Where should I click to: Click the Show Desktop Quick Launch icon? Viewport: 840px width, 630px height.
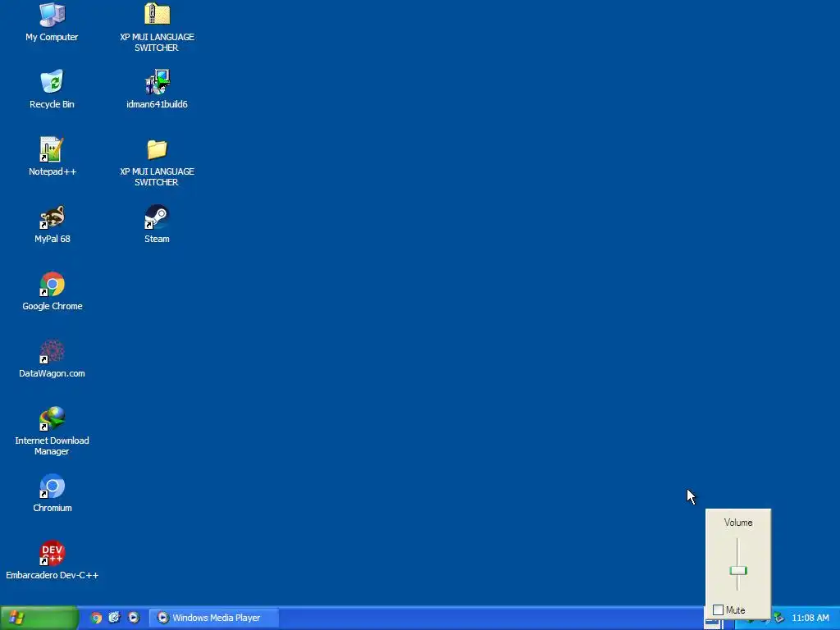click(x=115, y=618)
